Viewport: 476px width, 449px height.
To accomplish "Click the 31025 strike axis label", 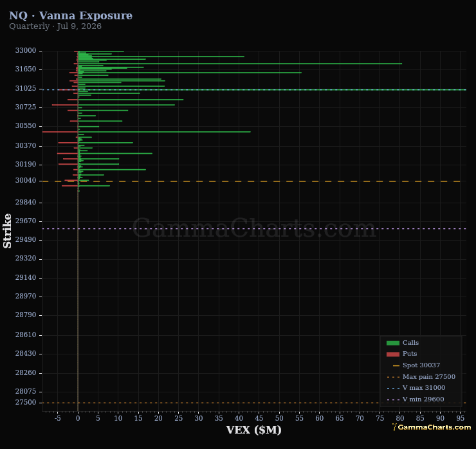I will [x=26, y=88].
